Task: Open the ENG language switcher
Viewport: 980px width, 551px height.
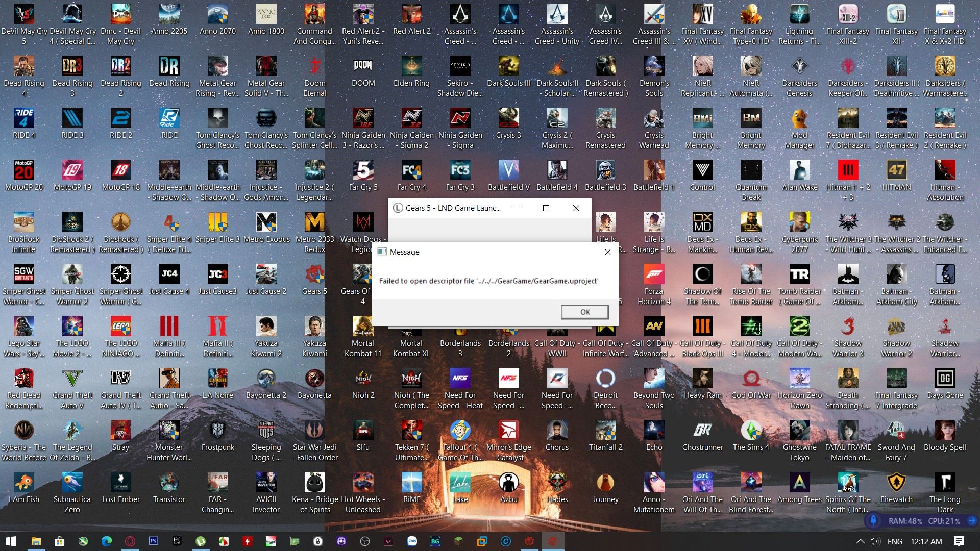Action: point(895,541)
